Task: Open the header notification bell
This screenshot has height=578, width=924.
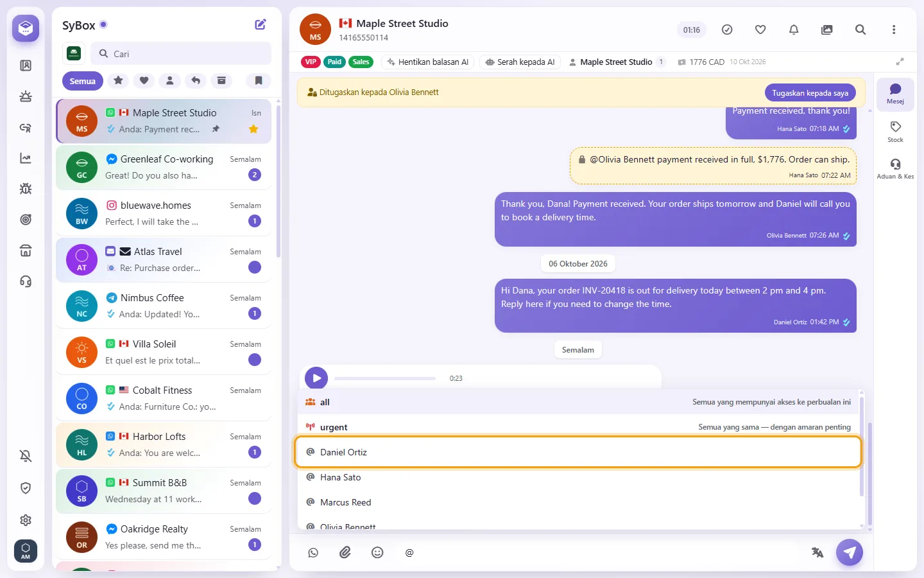Action: [x=794, y=30]
